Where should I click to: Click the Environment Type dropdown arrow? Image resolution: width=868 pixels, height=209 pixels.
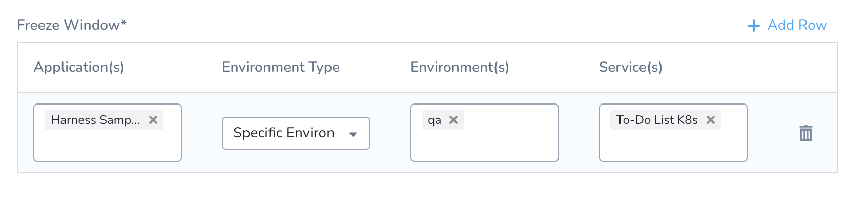coord(353,134)
